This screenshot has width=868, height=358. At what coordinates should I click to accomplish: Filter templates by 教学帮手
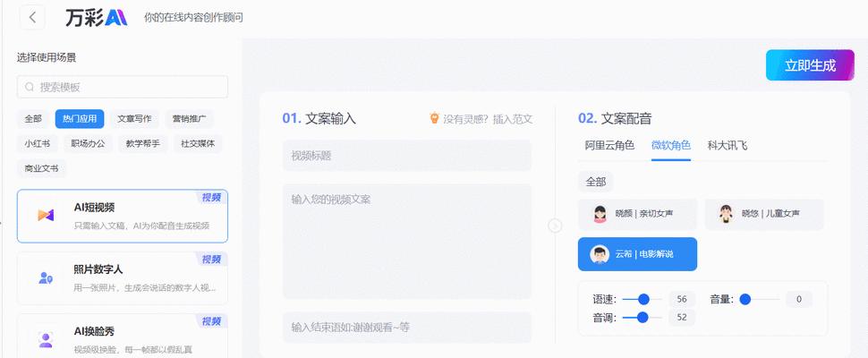point(143,143)
